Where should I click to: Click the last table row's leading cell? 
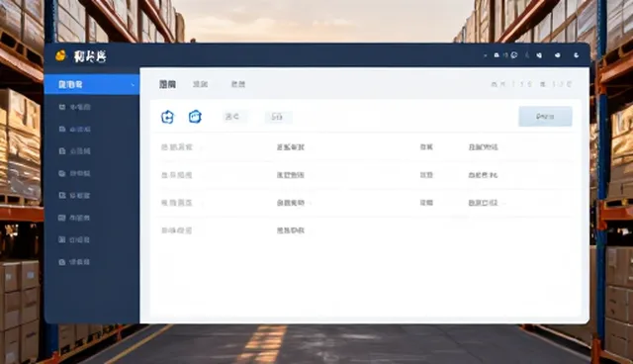click(177, 230)
